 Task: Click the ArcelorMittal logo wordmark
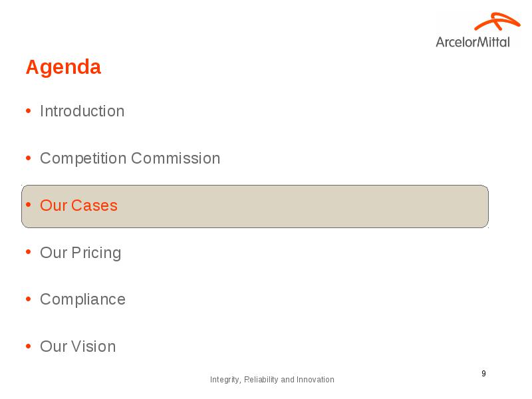tap(473, 42)
